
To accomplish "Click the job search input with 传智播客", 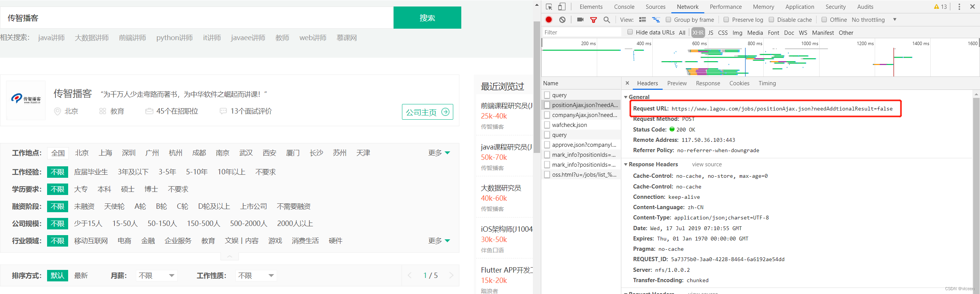I will point(197,18).
